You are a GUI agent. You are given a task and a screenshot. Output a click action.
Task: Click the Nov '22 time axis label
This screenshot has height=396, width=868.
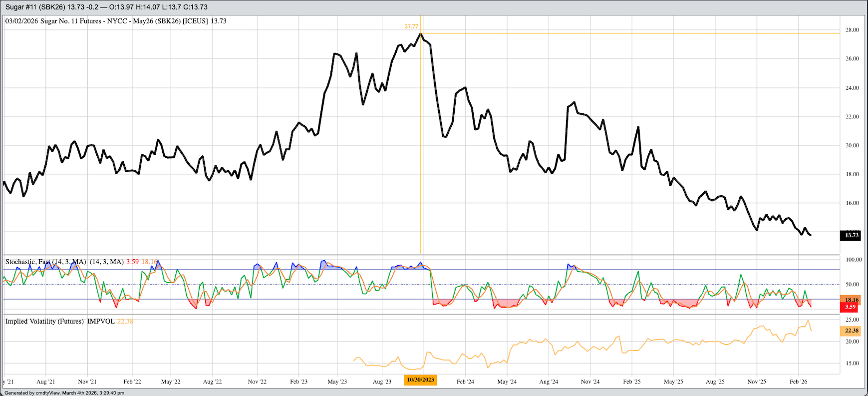[x=257, y=382]
